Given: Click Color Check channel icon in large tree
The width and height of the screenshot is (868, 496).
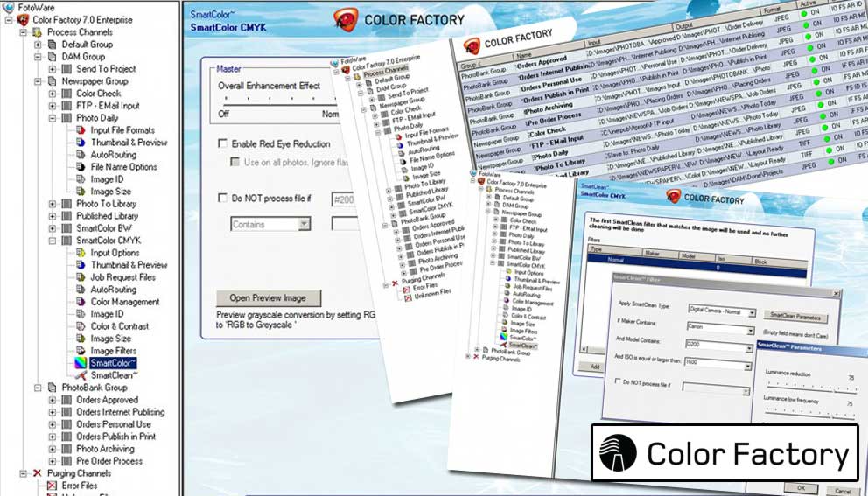Looking at the screenshot, I should click(x=66, y=94).
